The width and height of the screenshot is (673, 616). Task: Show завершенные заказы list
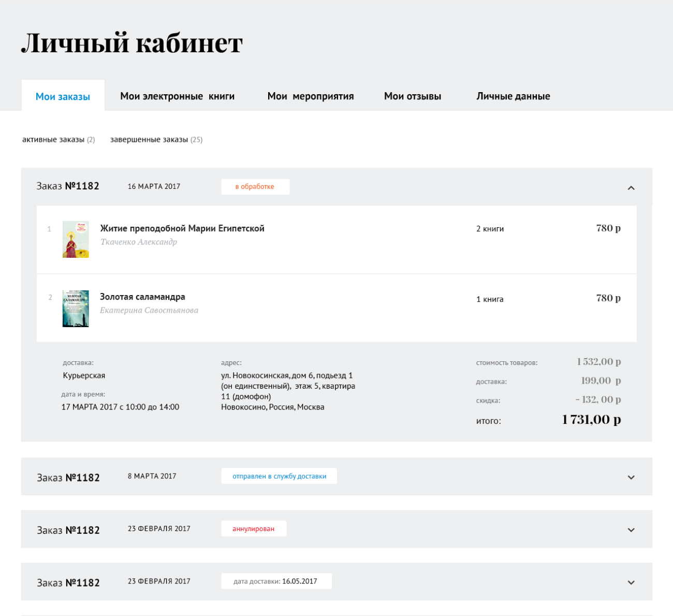pyautogui.click(x=156, y=140)
